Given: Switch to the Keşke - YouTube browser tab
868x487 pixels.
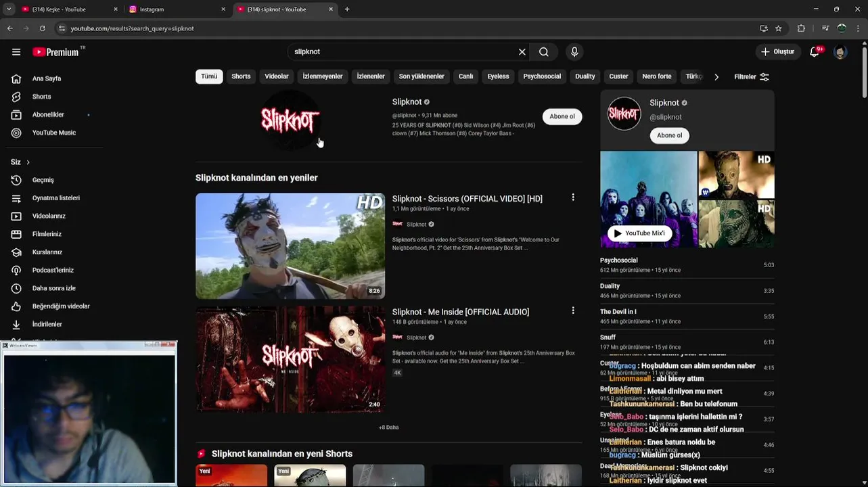Looking at the screenshot, I should pos(68,9).
